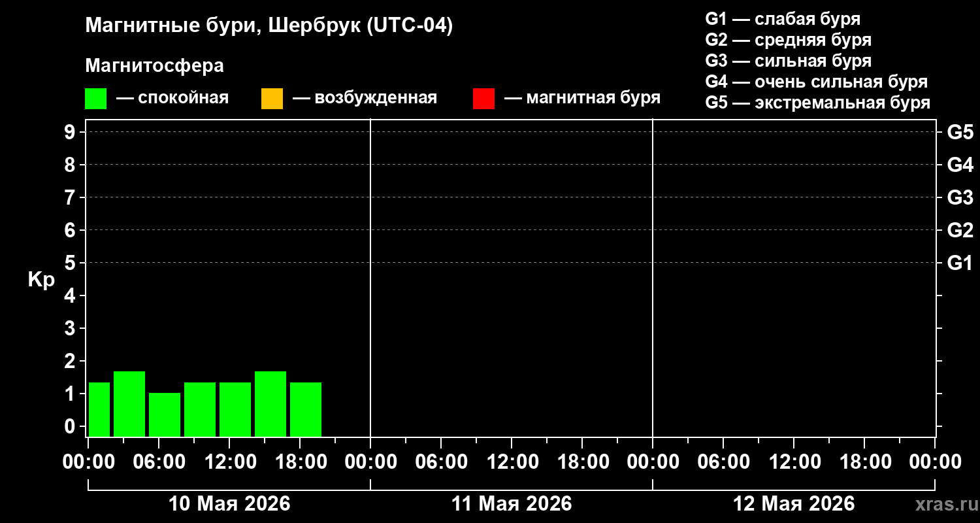Click the G1 storm level label on axis
The height and width of the screenshot is (523, 980).
click(x=960, y=263)
